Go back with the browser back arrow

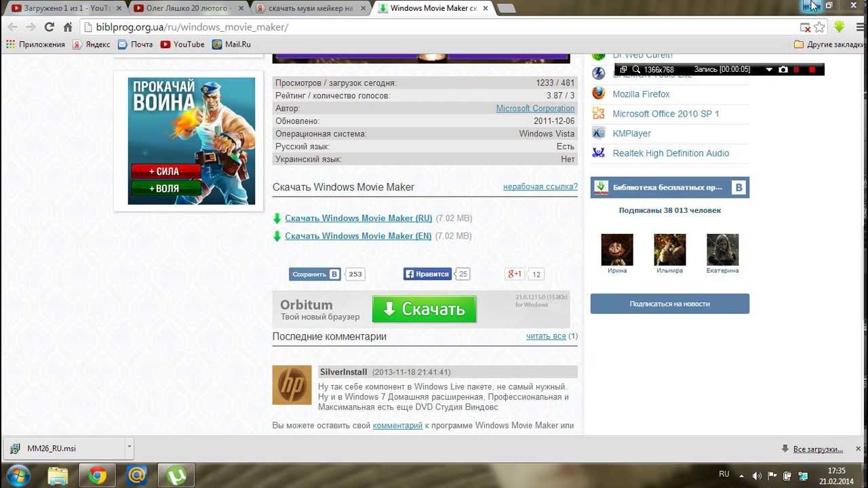point(12,27)
